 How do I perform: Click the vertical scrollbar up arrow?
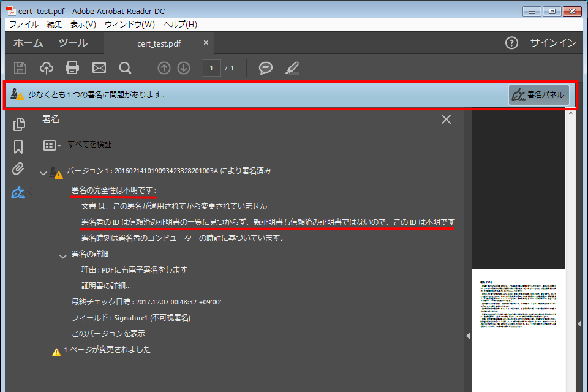click(571, 112)
